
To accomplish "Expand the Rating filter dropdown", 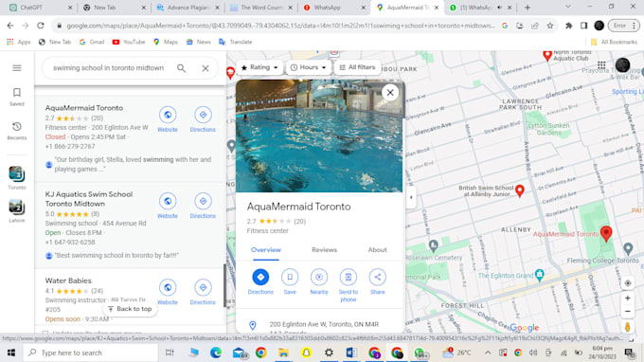I will pyautogui.click(x=259, y=67).
